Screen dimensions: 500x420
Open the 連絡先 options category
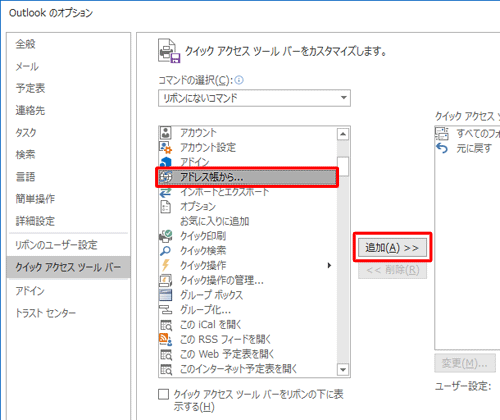pyautogui.click(x=30, y=110)
